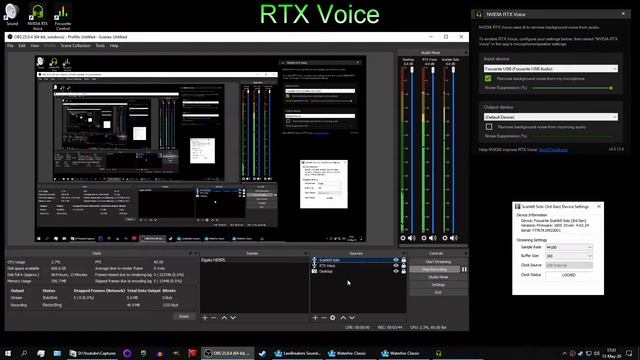This screenshot has width=640, height=360.
Task: Open OBS Help menu
Action: click(x=114, y=46)
